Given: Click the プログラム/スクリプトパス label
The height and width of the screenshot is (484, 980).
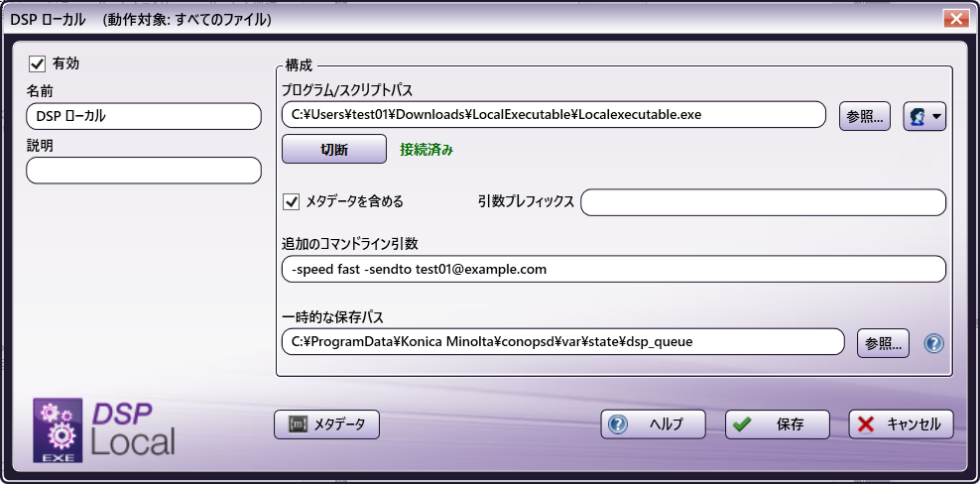Looking at the screenshot, I should click(347, 91).
